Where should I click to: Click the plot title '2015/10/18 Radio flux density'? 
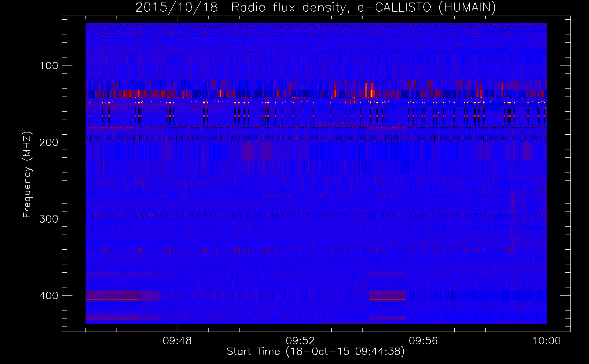tap(316, 7)
